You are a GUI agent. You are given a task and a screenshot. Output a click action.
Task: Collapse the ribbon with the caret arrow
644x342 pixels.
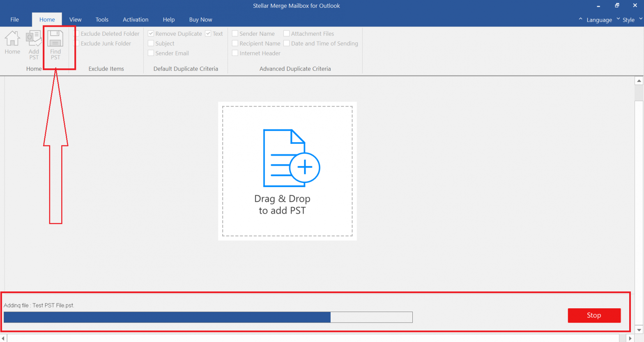[580, 19]
